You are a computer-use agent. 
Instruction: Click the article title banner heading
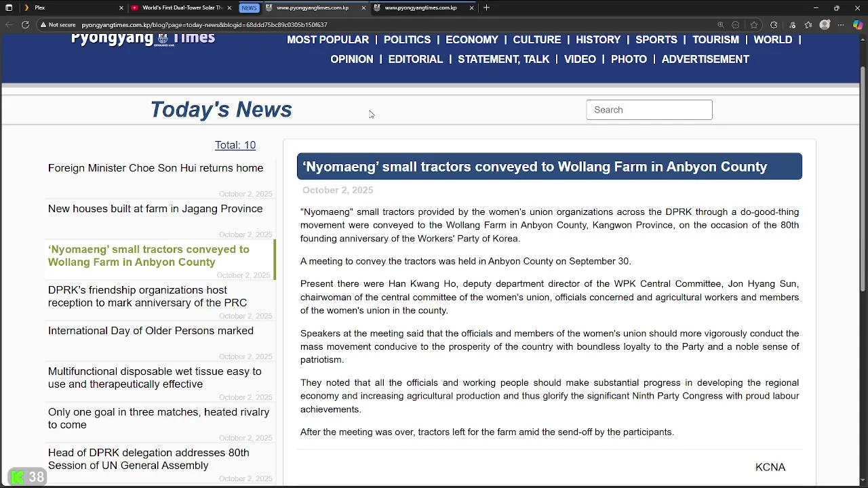(549, 167)
